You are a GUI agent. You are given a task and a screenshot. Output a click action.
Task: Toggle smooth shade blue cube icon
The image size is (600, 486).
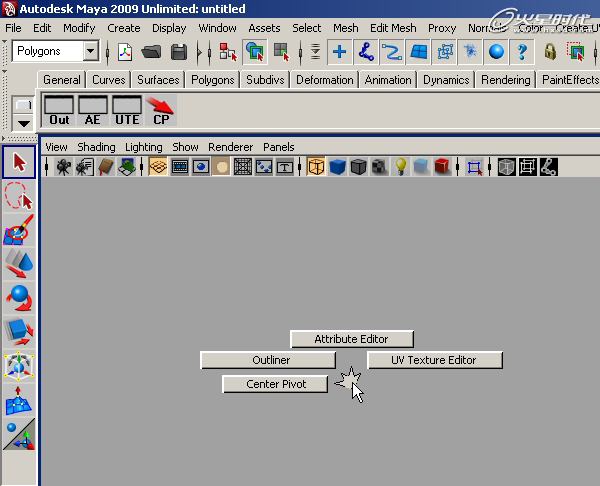337,167
